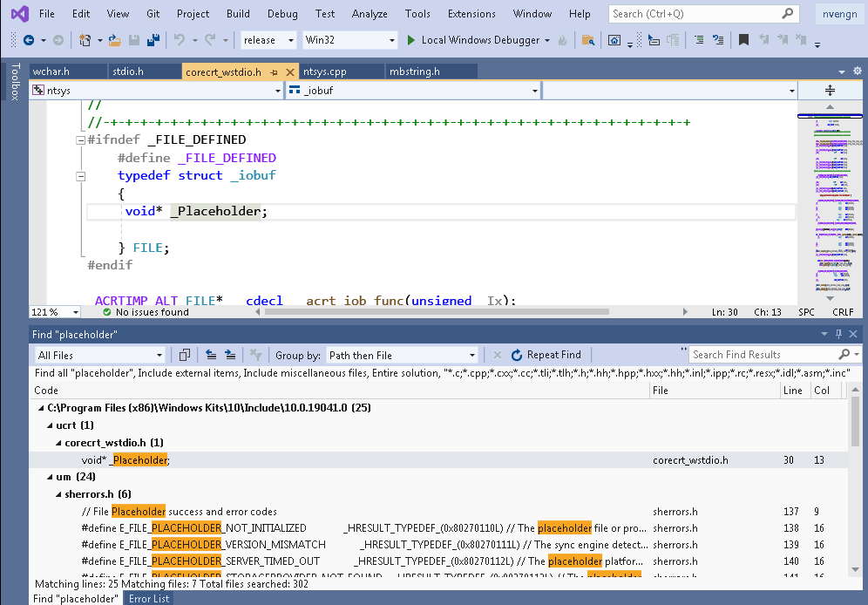Select the void* _Placeholder result row
Screen dimensions: 868x605
438,460
